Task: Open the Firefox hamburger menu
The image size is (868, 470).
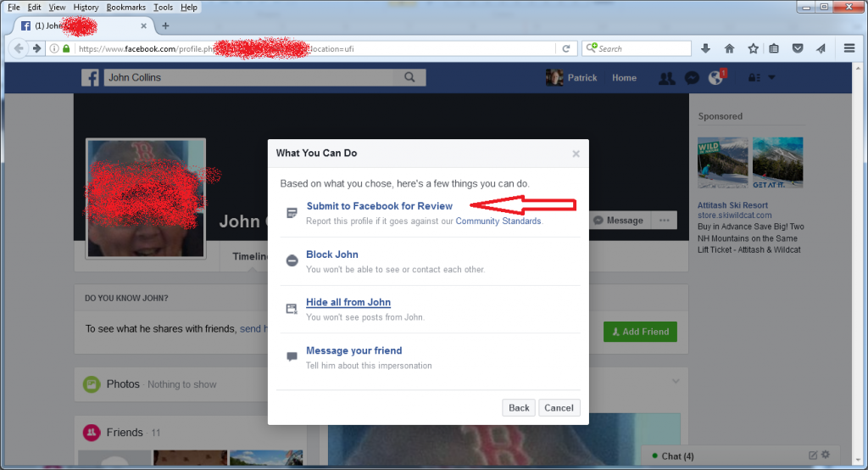Action: click(849, 48)
